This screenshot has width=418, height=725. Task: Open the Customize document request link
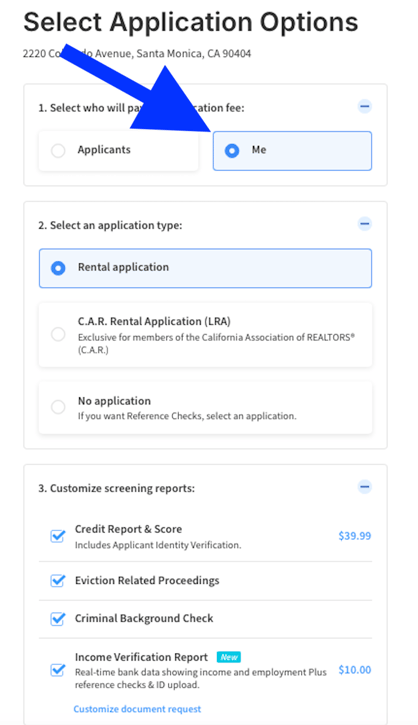(137, 709)
